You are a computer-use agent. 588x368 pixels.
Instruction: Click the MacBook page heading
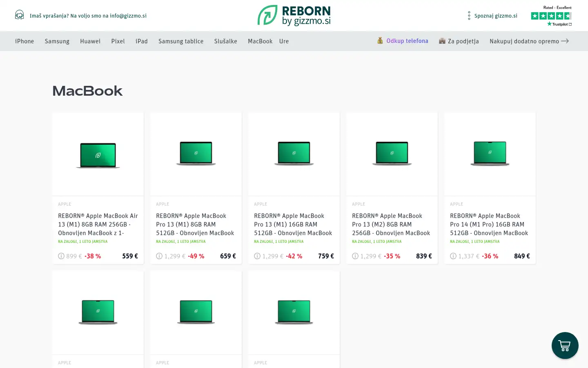pyautogui.click(x=87, y=91)
